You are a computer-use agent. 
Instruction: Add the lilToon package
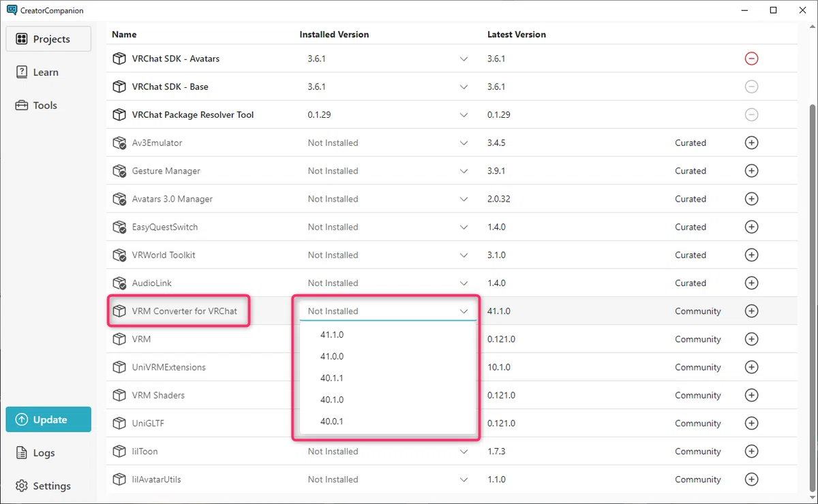point(751,451)
